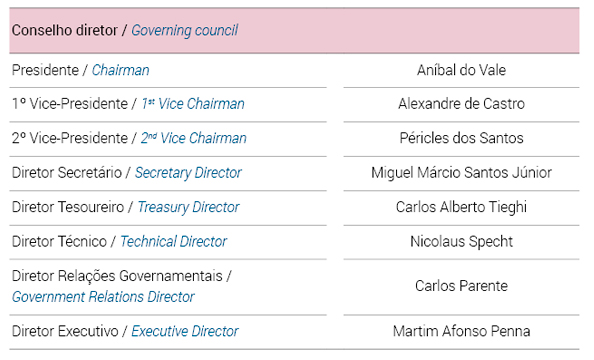This screenshot has height=360, width=594.
Task: Click the name Martim Afonso Penna
Action: [461, 331]
